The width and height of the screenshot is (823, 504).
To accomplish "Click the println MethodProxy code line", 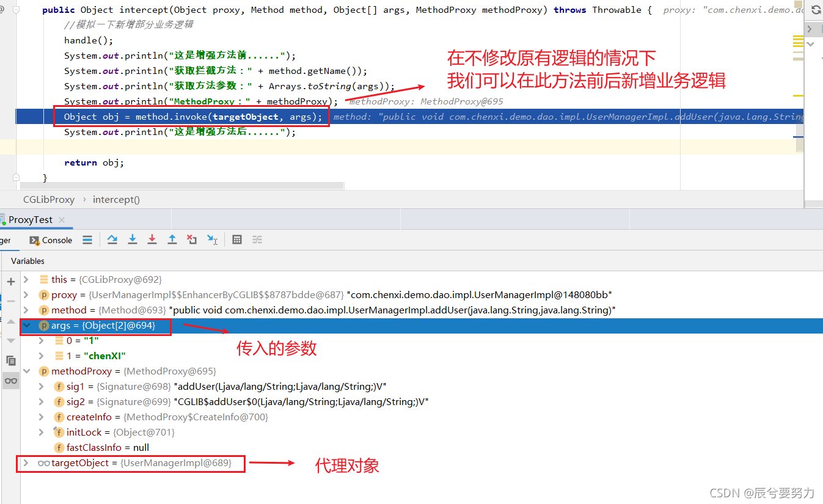I will coord(201,101).
